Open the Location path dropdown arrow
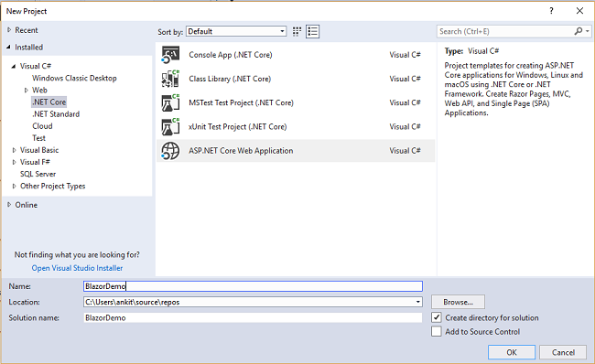 coord(417,302)
